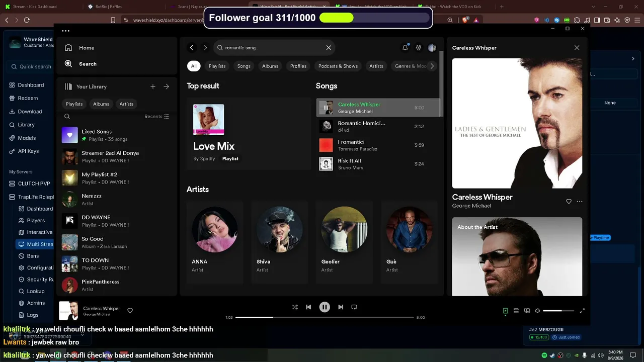Clear the 'romantic song' search query
Viewport: 644px width, 362px height.
click(x=329, y=48)
